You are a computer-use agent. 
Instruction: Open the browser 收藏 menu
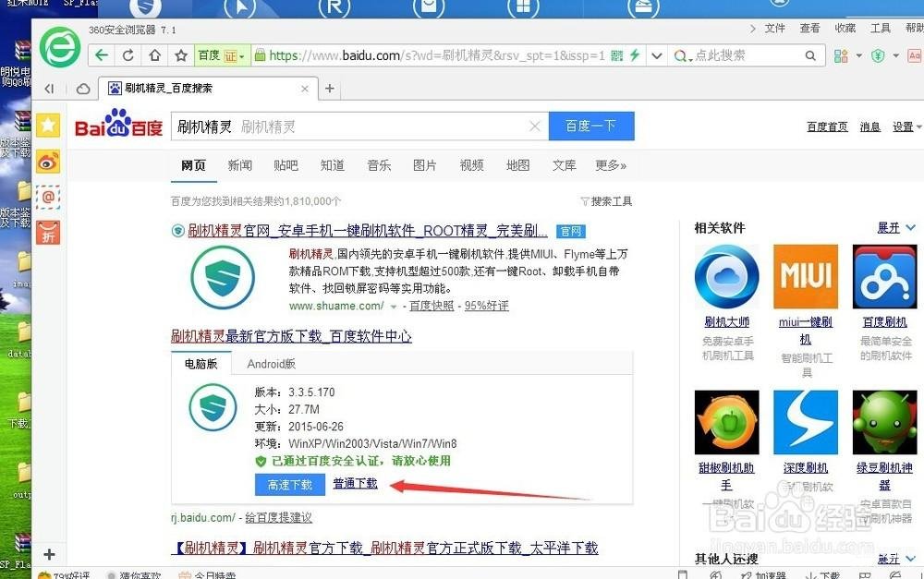pos(845,29)
